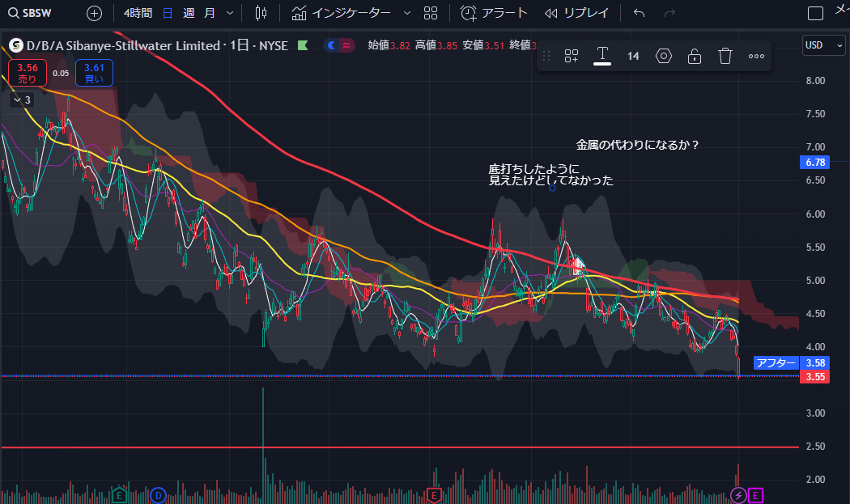Click the 6.78 blue price label
The height and width of the screenshot is (504, 850).
coord(814,162)
